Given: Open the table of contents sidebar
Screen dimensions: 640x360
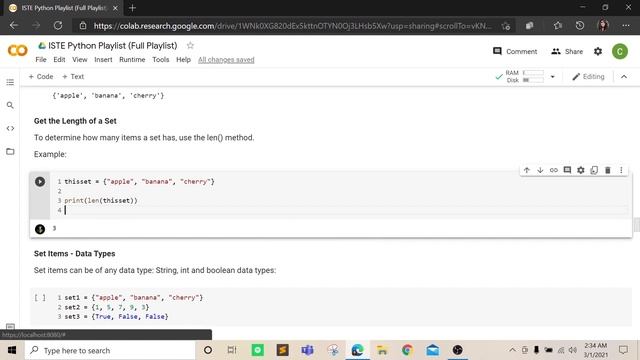Looking at the screenshot, I should 10,82.
